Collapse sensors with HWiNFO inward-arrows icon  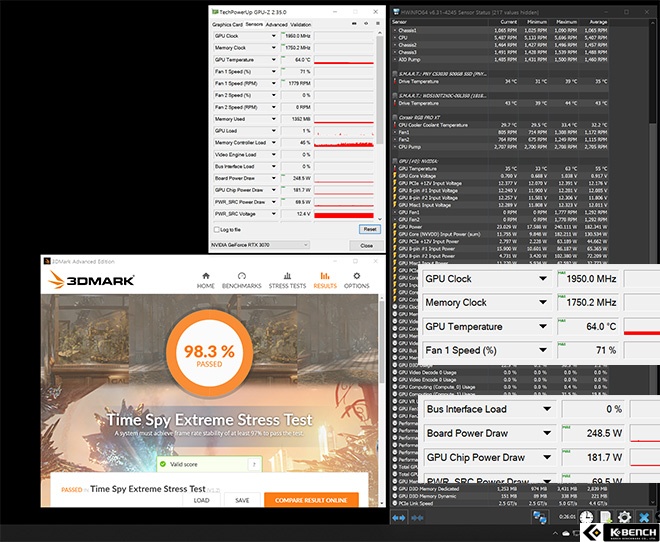click(417, 518)
